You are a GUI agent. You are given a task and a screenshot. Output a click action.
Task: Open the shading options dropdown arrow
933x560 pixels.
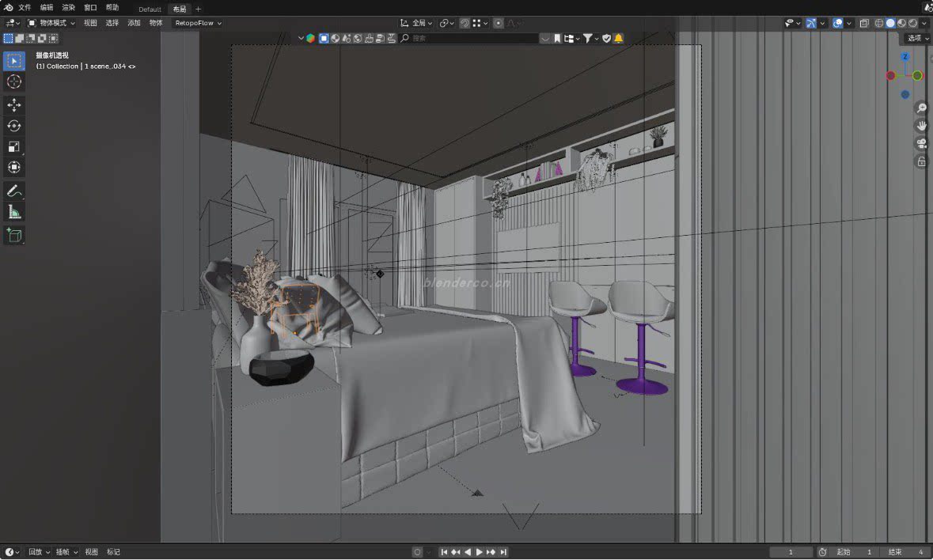point(926,23)
